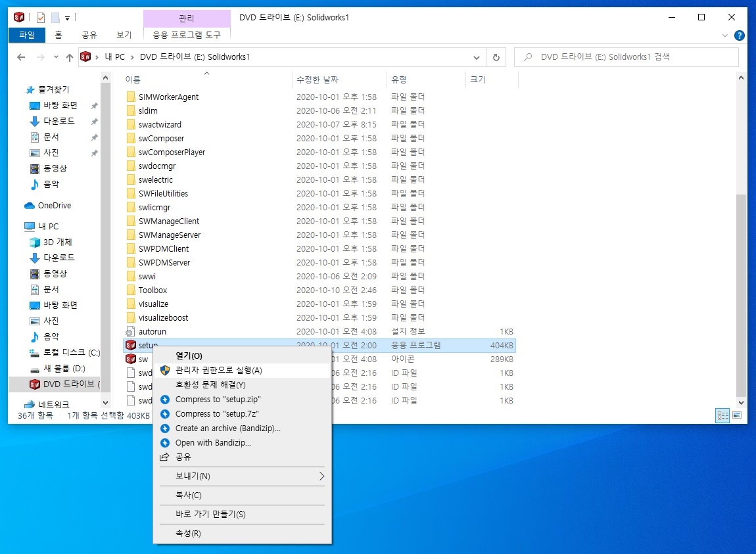Viewport: 756px width, 554px height.
Task: Switch to the 공유 ribbon tab
Action: [89, 35]
